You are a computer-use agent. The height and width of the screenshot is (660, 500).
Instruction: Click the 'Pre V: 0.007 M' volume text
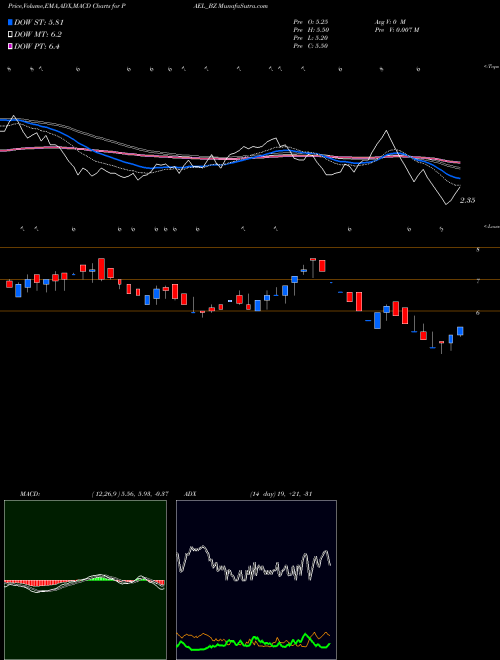(x=397, y=30)
